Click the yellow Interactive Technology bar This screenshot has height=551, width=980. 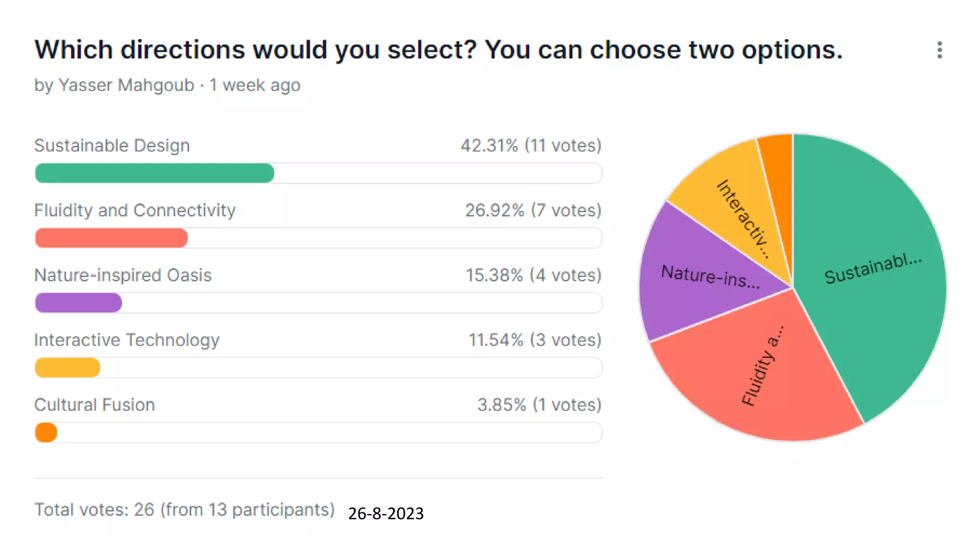(67, 368)
